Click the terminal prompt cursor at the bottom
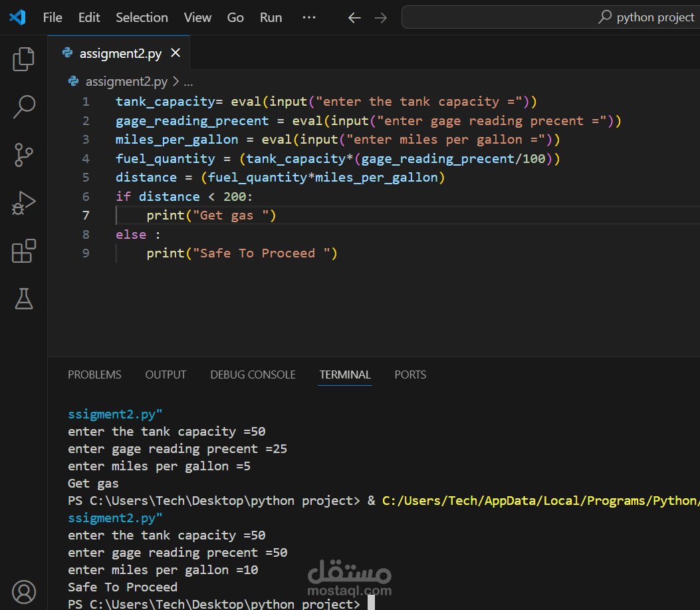This screenshot has height=610, width=700. click(371, 603)
